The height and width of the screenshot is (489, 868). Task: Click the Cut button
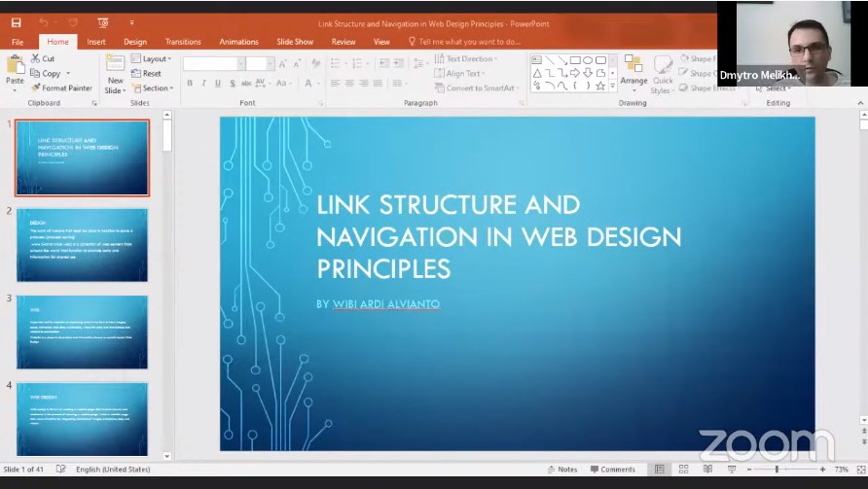43,58
